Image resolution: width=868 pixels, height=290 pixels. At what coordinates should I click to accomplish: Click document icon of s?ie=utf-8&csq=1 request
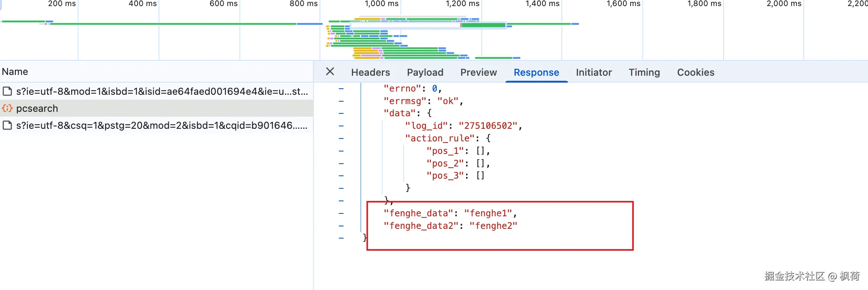pyautogui.click(x=7, y=125)
